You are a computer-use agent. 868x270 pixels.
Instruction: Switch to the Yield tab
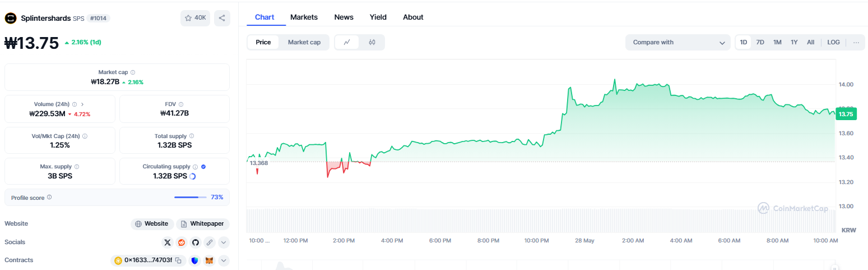(378, 17)
